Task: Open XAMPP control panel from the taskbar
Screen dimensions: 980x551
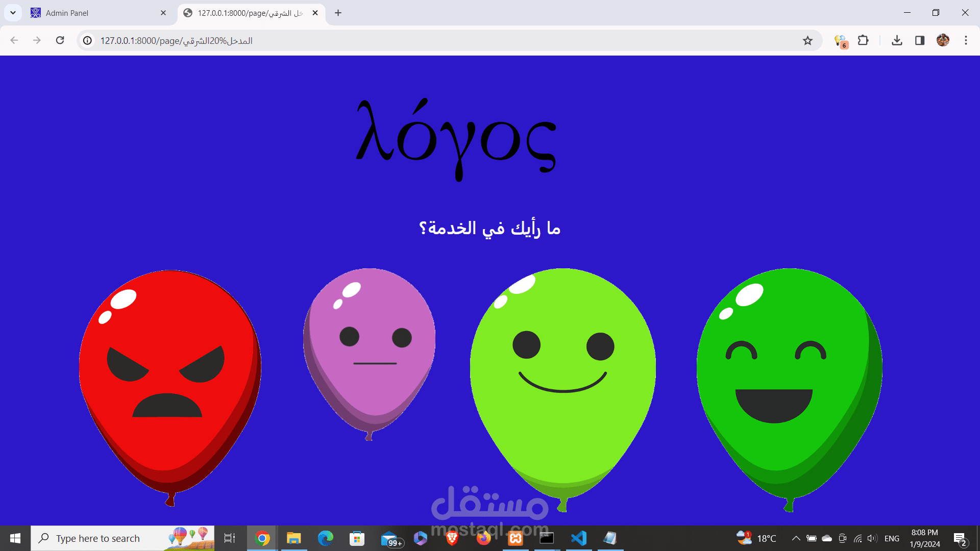Action: pos(516,538)
